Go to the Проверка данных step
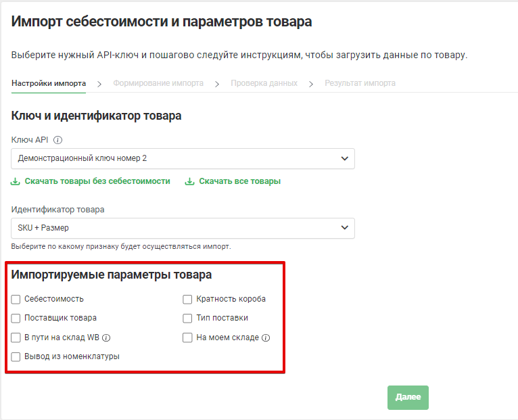This screenshot has height=420, width=518. click(264, 83)
